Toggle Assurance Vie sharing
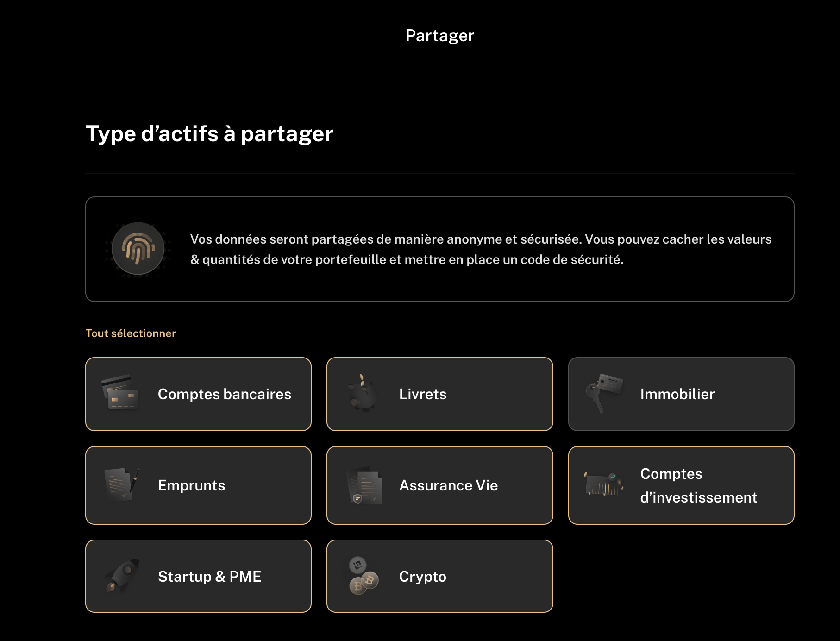The image size is (840, 641). [x=440, y=485]
